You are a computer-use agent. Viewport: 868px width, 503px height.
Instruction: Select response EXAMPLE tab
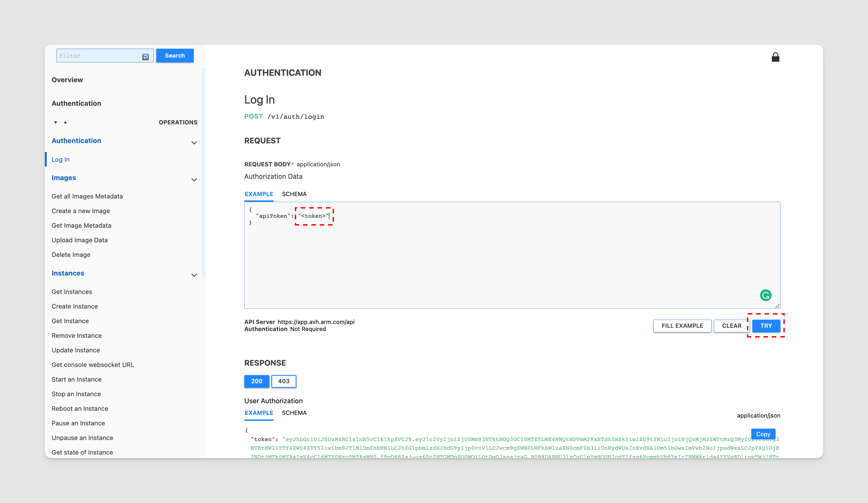tap(259, 413)
